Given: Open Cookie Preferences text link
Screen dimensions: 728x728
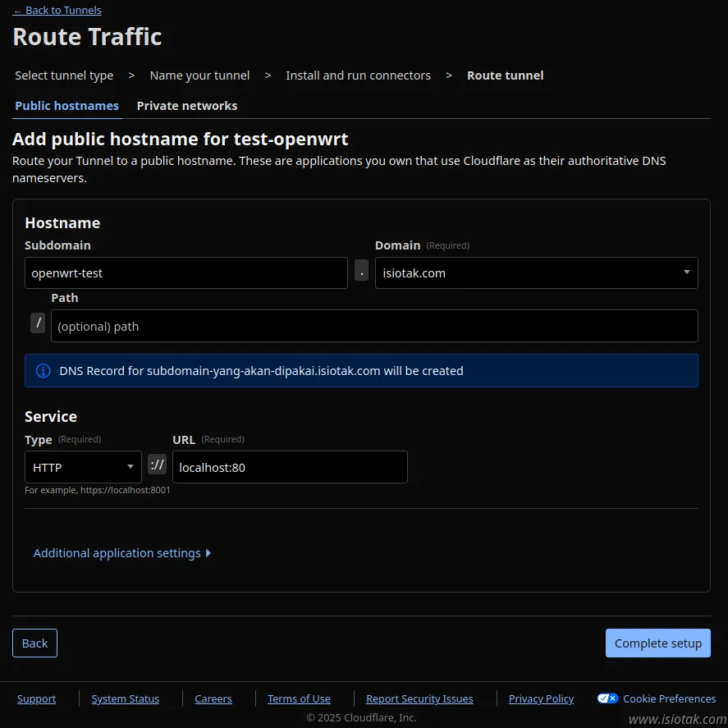Looking at the screenshot, I should (669, 698).
